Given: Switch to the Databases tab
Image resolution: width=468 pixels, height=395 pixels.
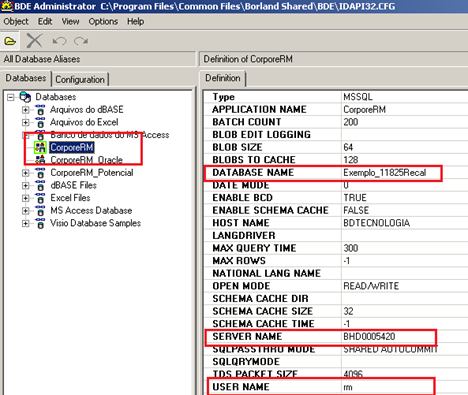Looking at the screenshot, I should point(26,78).
